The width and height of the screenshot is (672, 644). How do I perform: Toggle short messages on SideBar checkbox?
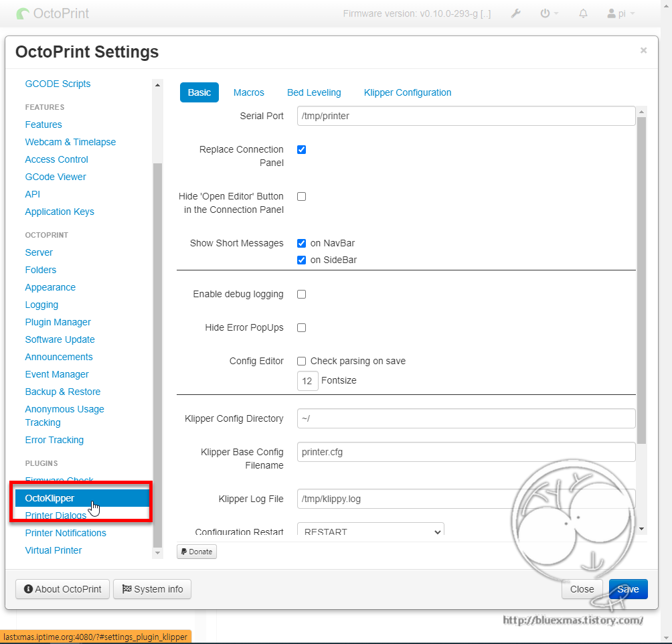(302, 260)
